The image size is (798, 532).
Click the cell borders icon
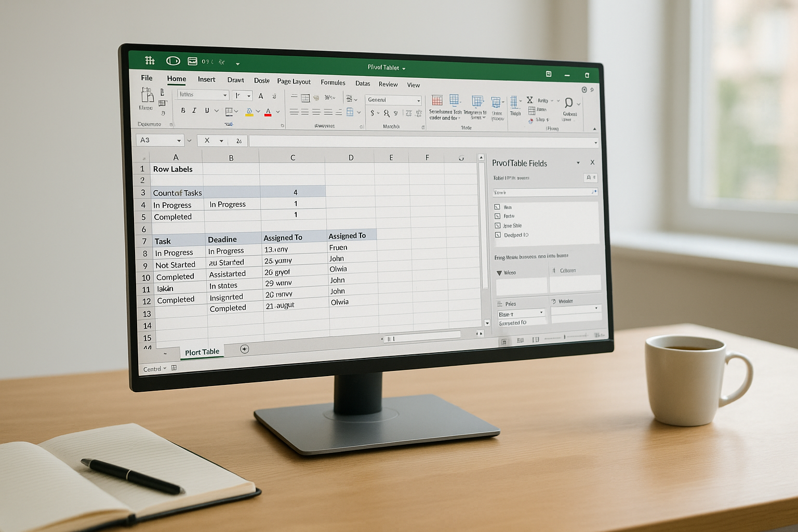[229, 111]
